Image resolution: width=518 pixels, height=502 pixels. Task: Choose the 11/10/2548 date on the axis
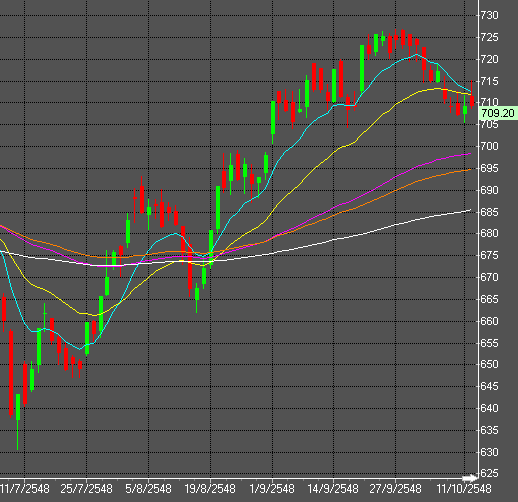pyautogui.click(x=464, y=489)
